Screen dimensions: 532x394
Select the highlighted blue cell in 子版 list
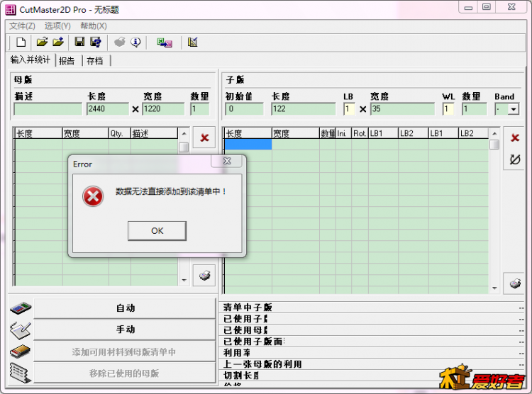(248, 144)
